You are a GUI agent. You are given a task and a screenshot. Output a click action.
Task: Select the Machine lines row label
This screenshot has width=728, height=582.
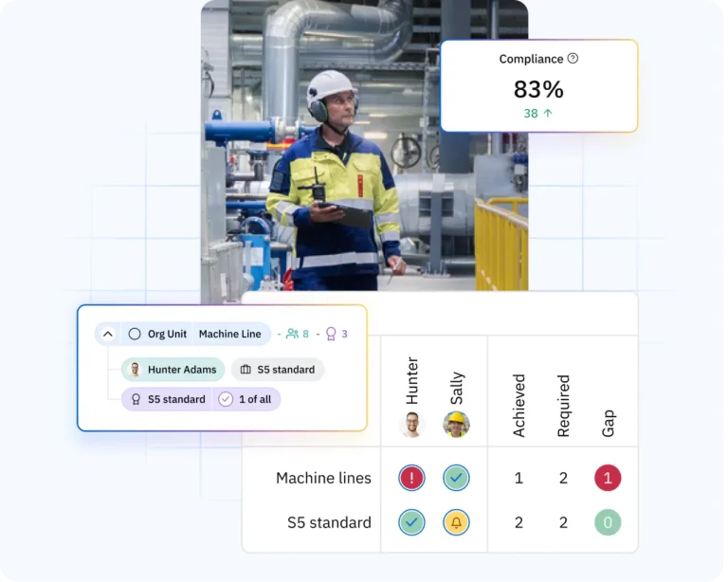323,478
